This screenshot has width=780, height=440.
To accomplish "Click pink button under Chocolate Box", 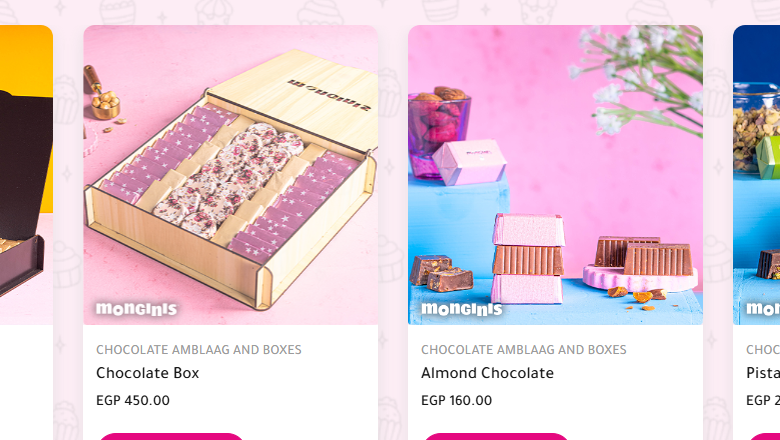I will pyautogui.click(x=171, y=437).
